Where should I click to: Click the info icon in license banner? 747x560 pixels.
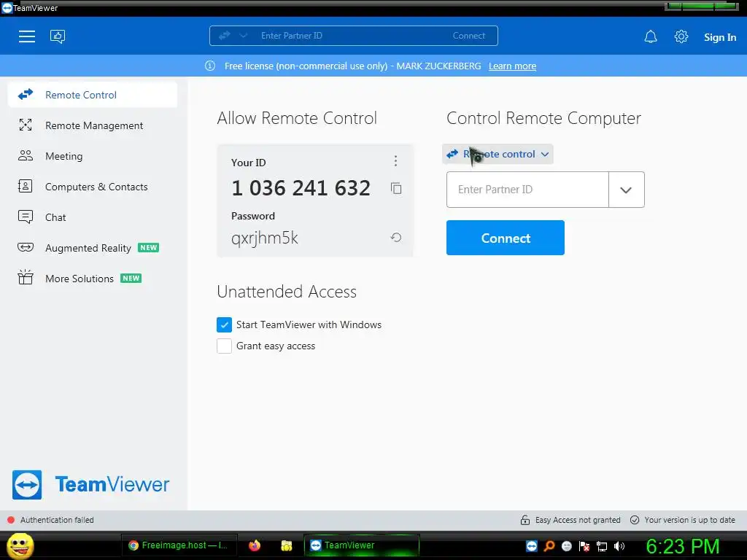pos(210,66)
